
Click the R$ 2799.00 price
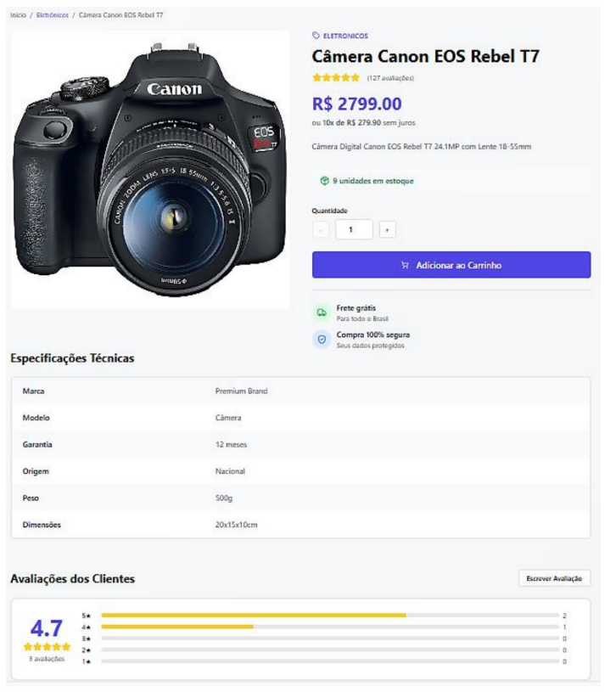point(356,104)
